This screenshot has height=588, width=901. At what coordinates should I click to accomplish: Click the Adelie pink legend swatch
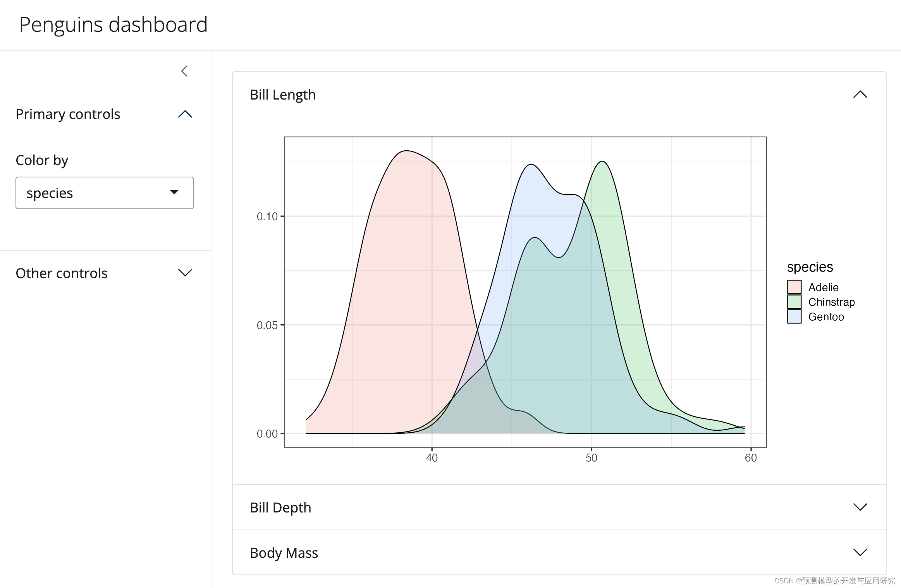[x=794, y=287]
